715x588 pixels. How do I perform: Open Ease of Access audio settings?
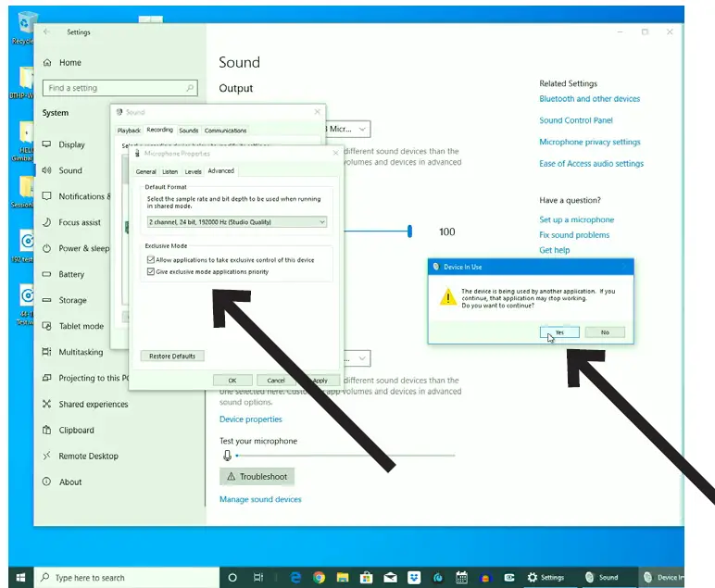(x=592, y=164)
